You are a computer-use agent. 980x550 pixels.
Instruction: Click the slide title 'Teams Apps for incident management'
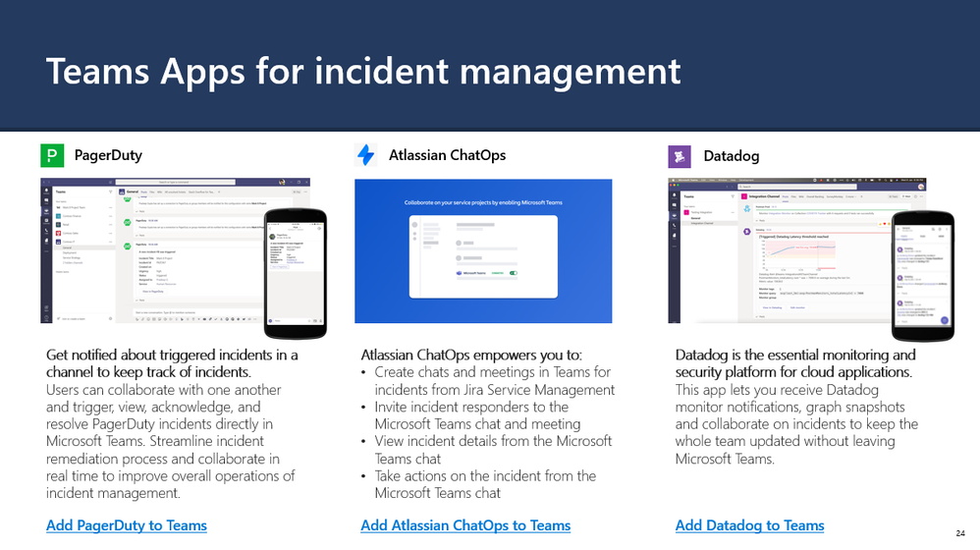pos(363,72)
